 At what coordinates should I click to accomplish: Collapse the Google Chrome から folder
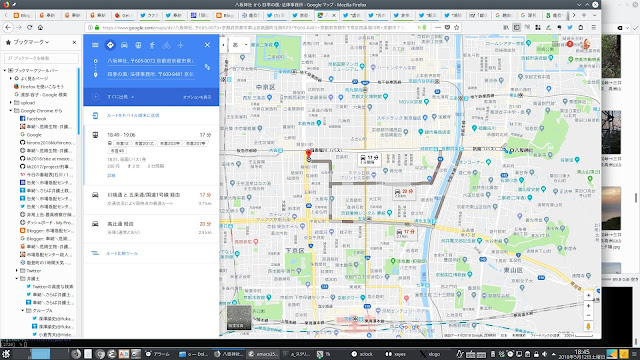[x=11, y=111]
